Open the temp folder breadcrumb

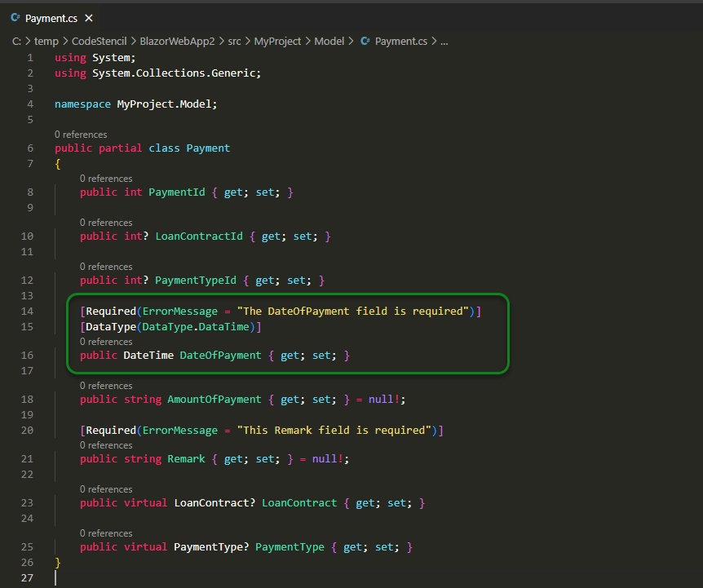(x=46, y=41)
